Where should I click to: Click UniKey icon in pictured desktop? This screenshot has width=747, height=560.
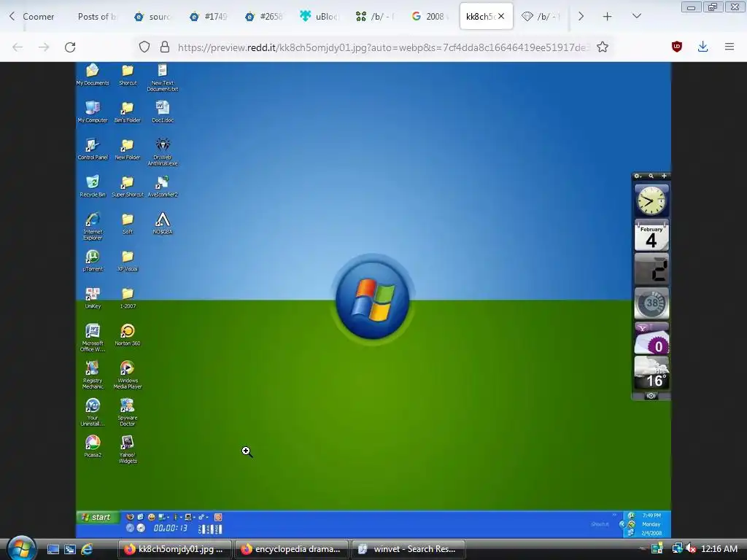coord(93,298)
